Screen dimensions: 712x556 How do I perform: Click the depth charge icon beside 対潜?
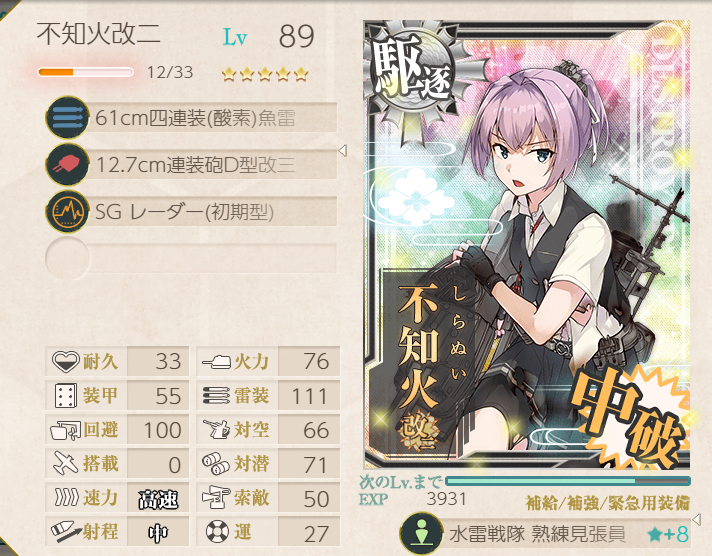pos(216,463)
